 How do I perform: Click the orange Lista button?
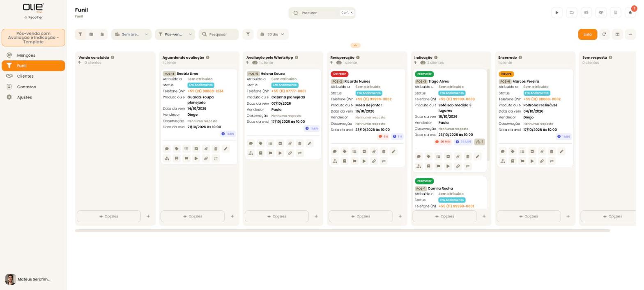588,35
